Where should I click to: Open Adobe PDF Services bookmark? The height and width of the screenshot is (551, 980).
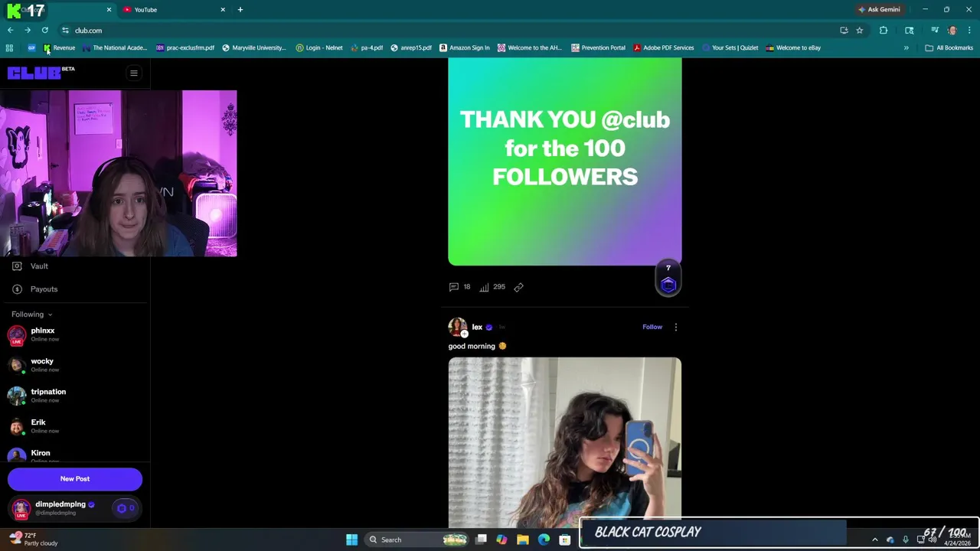coord(663,48)
